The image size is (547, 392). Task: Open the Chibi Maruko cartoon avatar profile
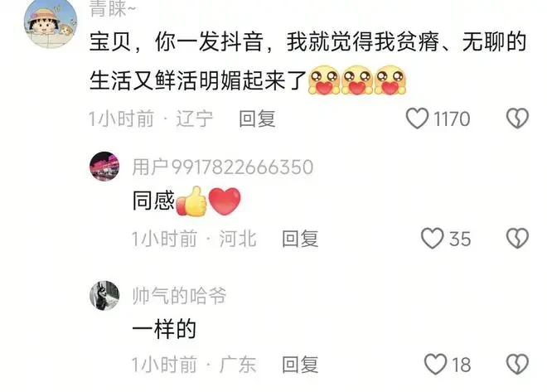click(x=51, y=22)
